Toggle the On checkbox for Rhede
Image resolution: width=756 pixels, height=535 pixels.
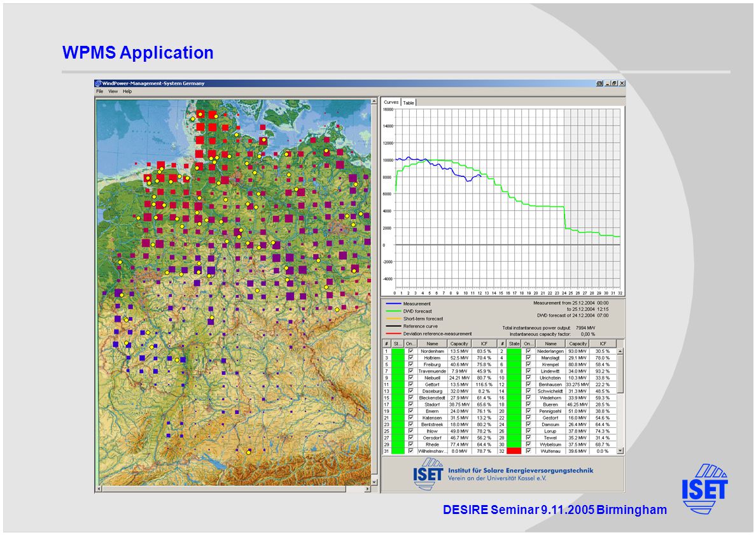pyautogui.click(x=410, y=445)
